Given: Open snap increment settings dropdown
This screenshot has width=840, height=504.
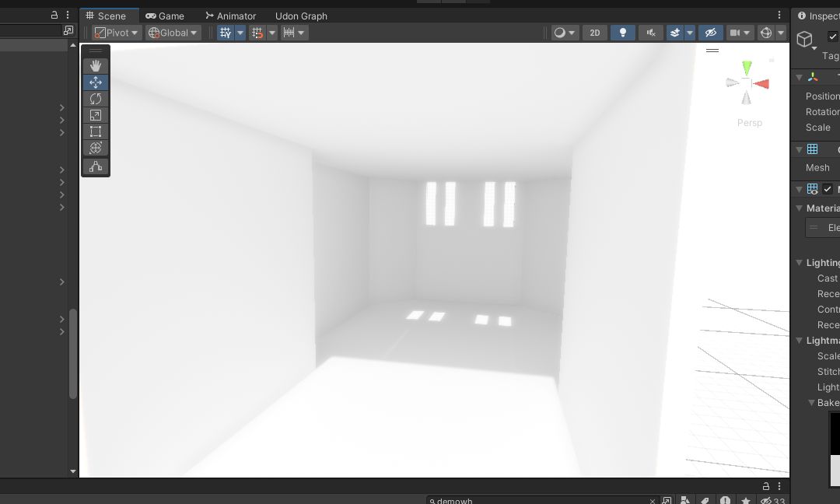Looking at the screenshot, I should pyautogui.click(x=293, y=33).
